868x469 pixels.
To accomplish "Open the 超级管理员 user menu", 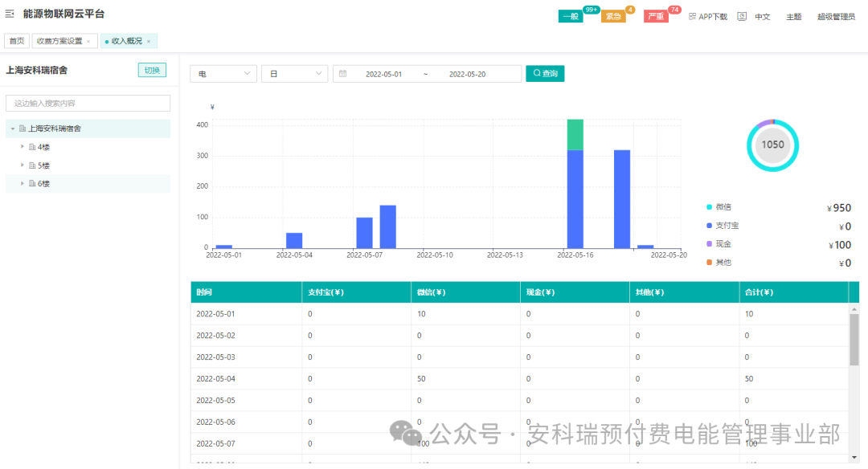I will tap(836, 17).
